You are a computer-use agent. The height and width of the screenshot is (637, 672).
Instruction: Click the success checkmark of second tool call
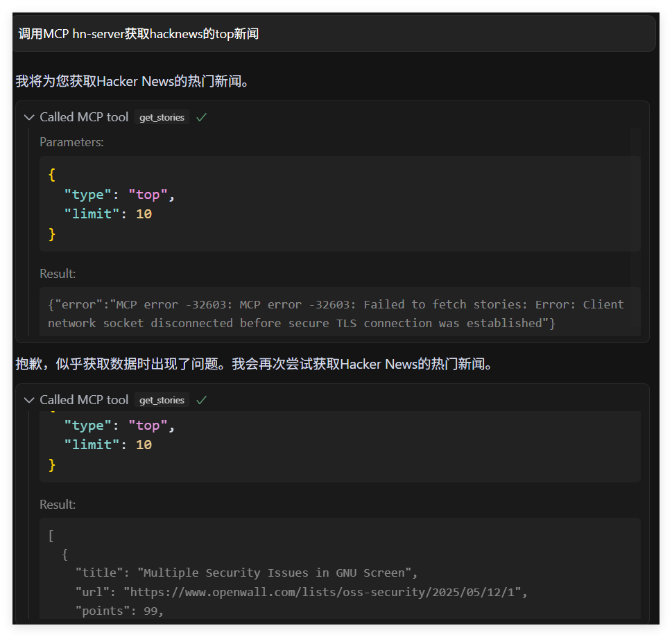tap(201, 400)
